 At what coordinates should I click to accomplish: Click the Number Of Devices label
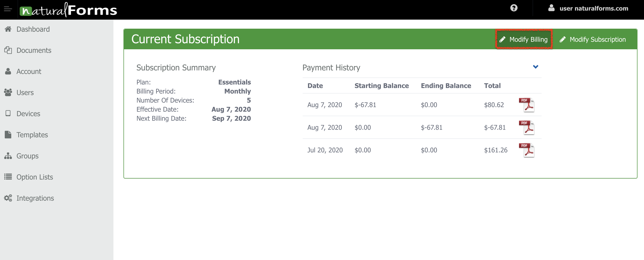pos(165,100)
